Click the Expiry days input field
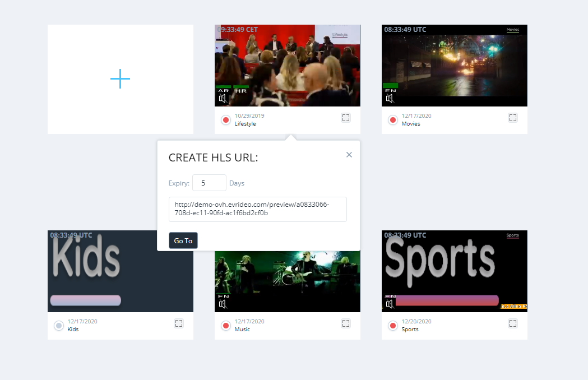588x380 pixels. (209, 183)
